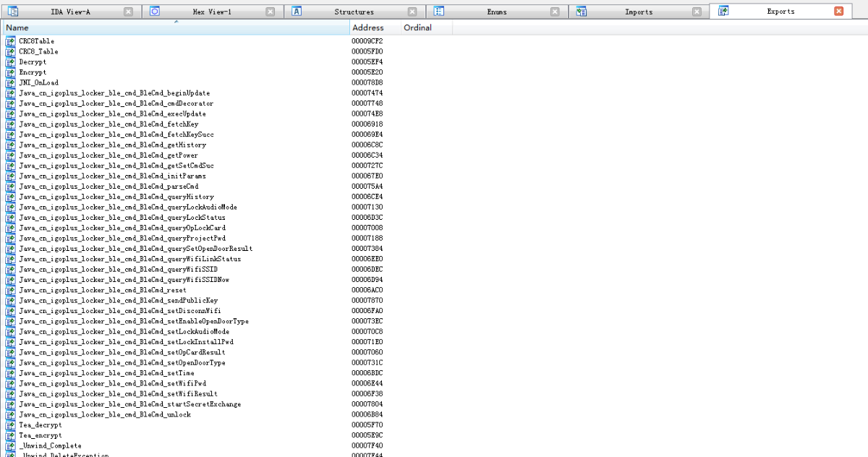Sort by the Address column header

click(375, 27)
